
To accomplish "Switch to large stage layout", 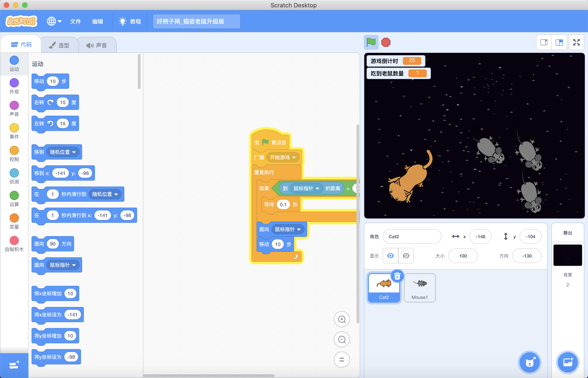I will point(559,43).
